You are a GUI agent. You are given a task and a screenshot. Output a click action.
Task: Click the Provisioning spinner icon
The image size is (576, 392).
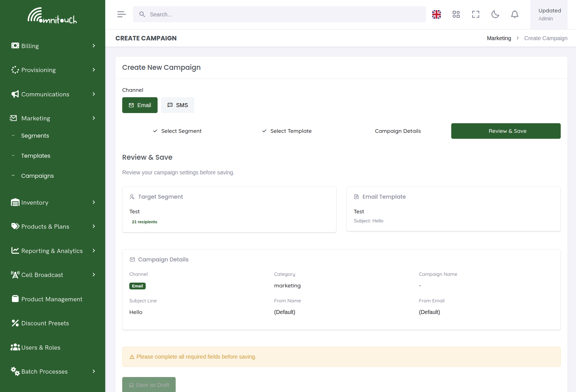click(x=15, y=70)
